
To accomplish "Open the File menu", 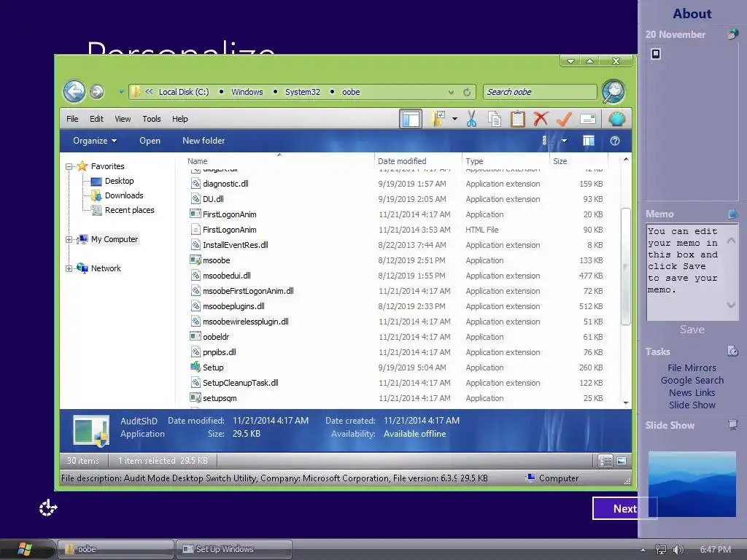I will 72,119.
